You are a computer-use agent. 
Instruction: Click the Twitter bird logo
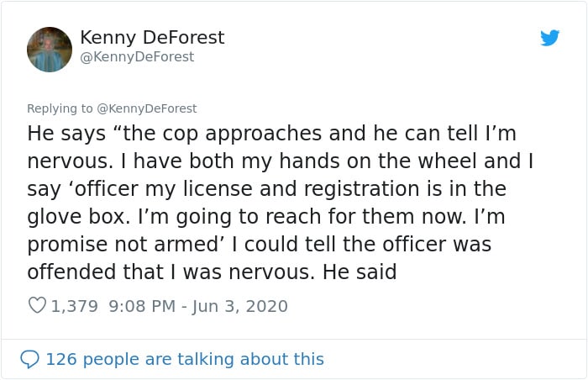pos(549,38)
